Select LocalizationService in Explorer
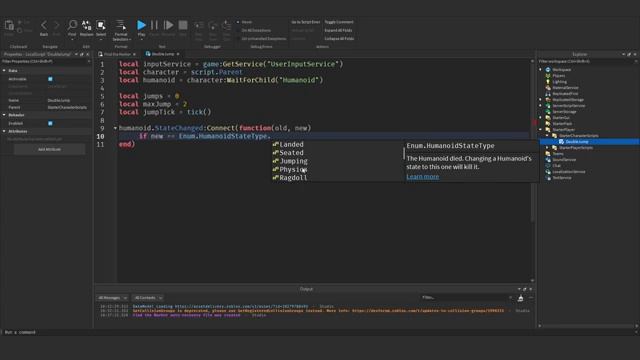This screenshot has width=640, height=360. 569,172
